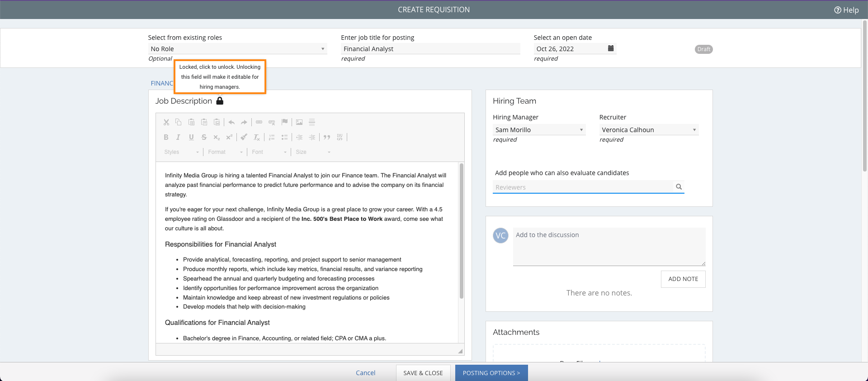Click the Copy Formatting paintbrush icon

244,137
